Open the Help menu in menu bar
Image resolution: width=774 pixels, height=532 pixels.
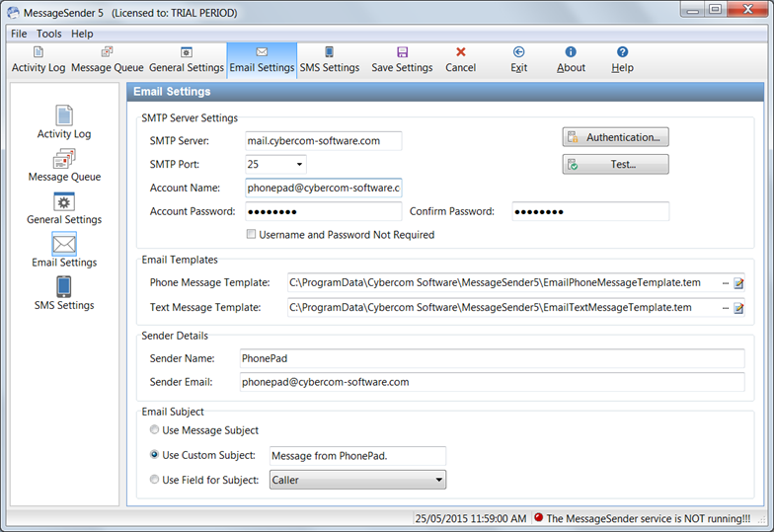point(82,34)
